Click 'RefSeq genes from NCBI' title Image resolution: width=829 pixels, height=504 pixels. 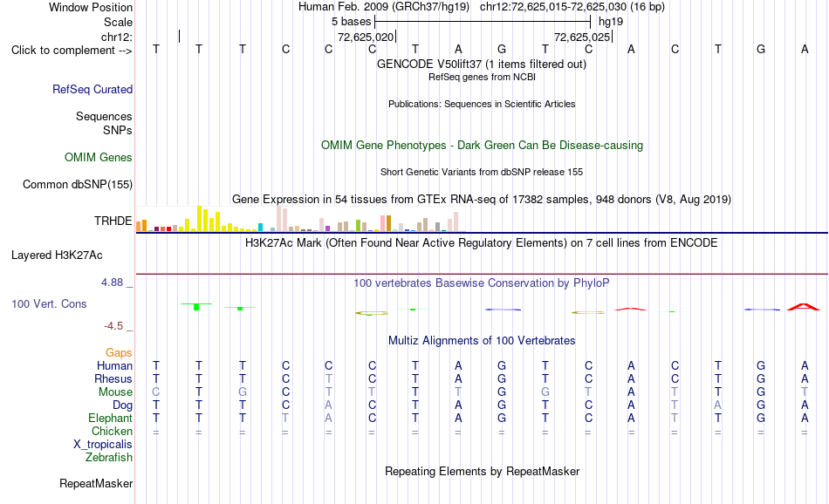(483, 77)
